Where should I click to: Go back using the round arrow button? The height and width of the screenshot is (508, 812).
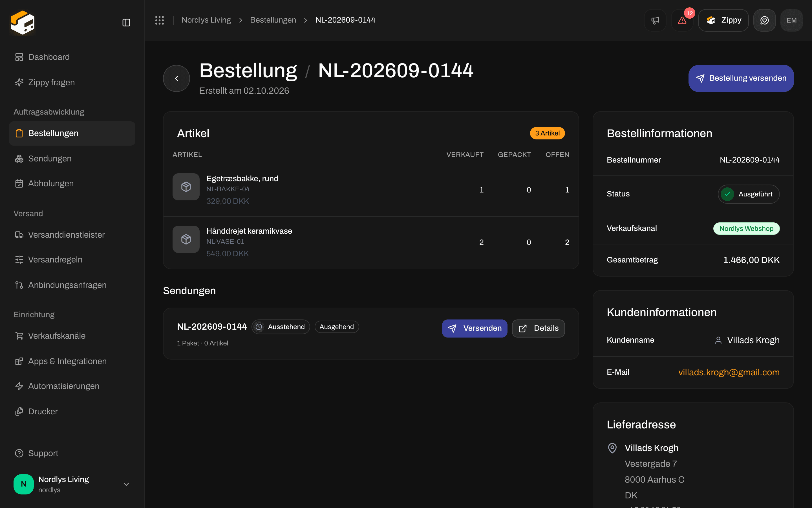(176, 78)
